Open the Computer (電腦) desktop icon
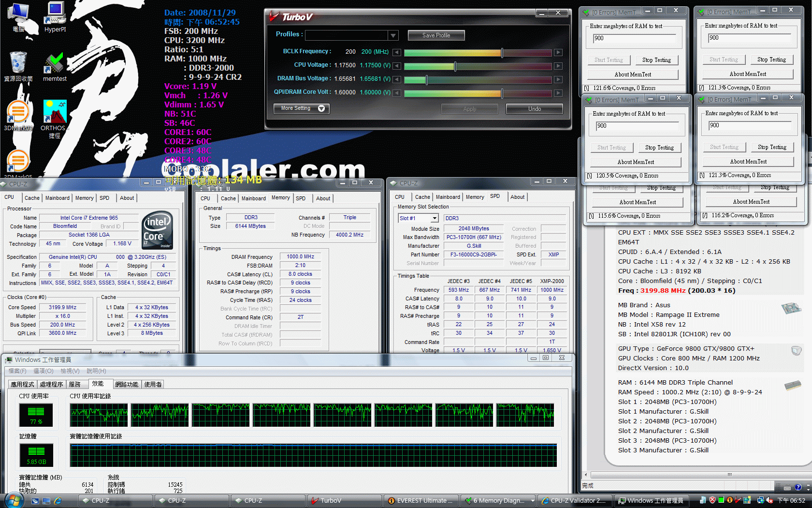Image resolution: width=812 pixels, height=508 pixels. (x=18, y=17)
